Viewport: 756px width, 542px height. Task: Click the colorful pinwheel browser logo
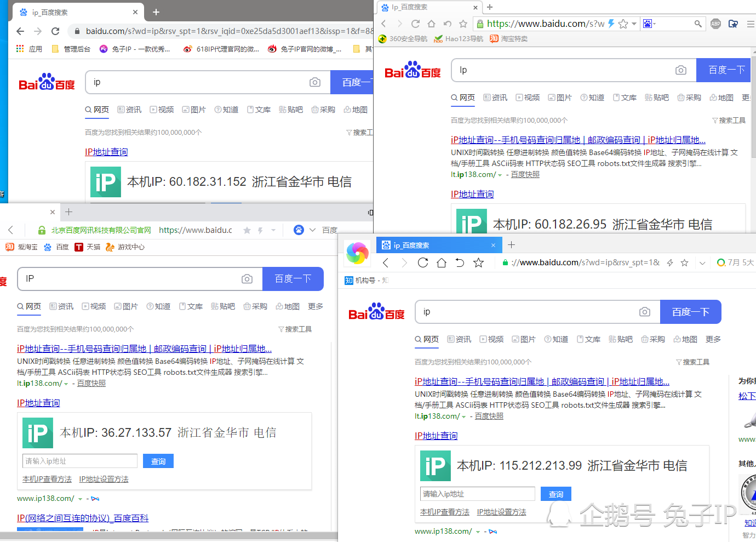click(x=357, y=253)
